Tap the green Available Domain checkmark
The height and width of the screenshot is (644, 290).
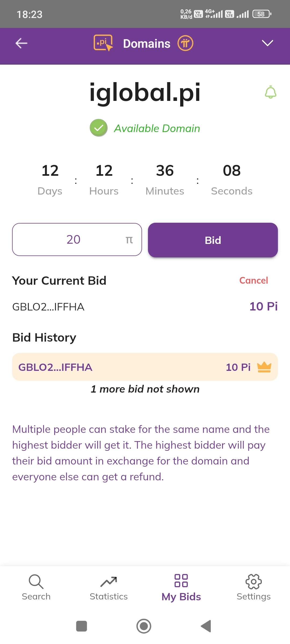(x=99, y=128)
